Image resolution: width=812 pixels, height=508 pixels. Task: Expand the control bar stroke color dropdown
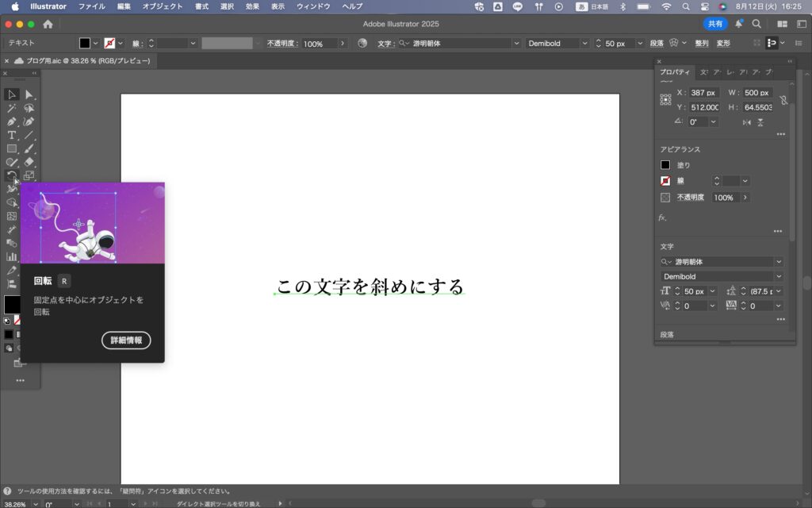121,43
